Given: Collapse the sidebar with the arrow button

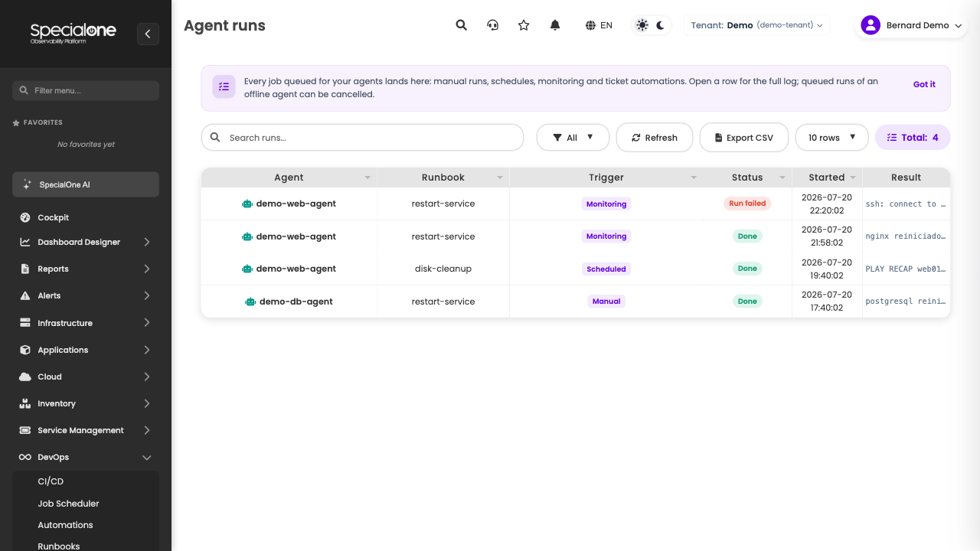Looking at the screenshot, I should (x=148, y=34).
